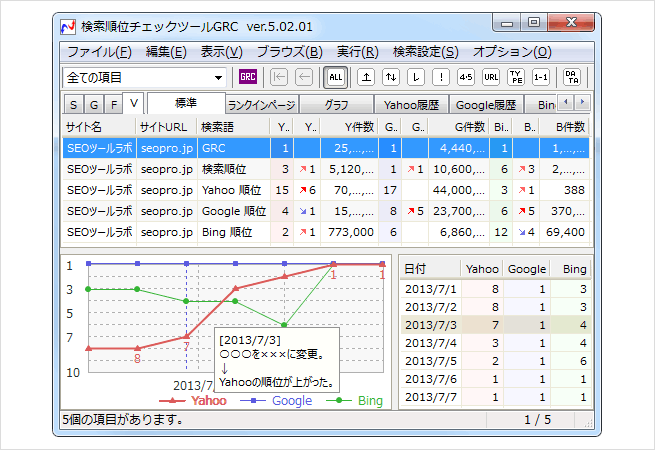Sort by サイトURL column header

(167, 127)
